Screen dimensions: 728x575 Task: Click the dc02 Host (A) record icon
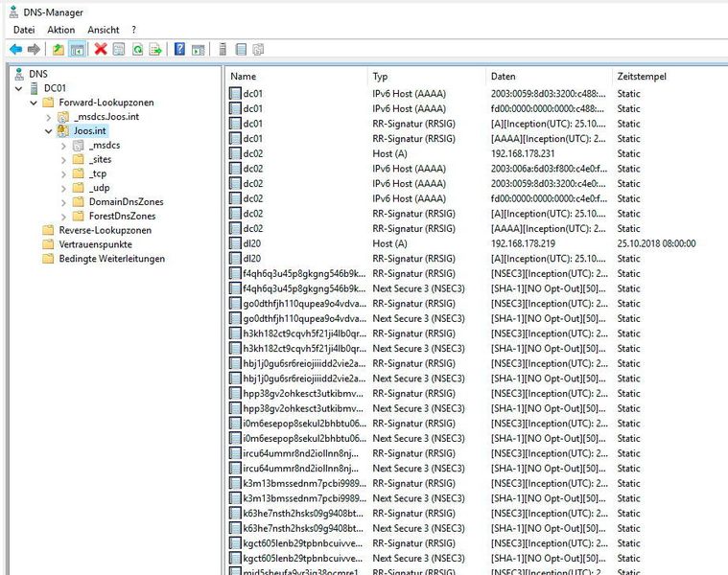click(235, 153)
